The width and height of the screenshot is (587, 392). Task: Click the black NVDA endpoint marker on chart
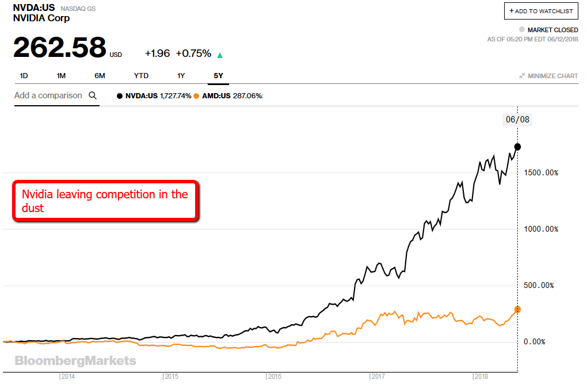(517, 147)
